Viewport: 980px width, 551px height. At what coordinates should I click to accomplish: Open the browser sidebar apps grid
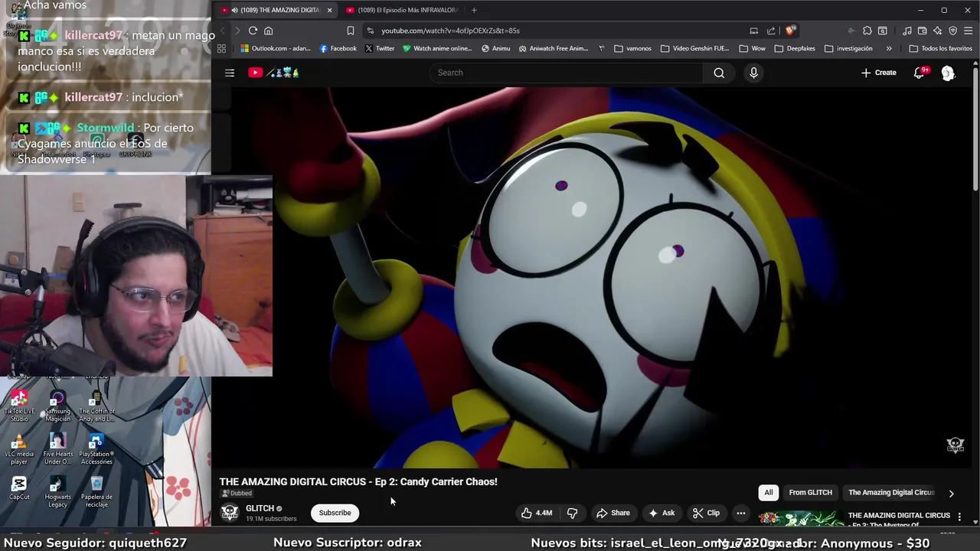pyautogui.click(x=221, y=48)
